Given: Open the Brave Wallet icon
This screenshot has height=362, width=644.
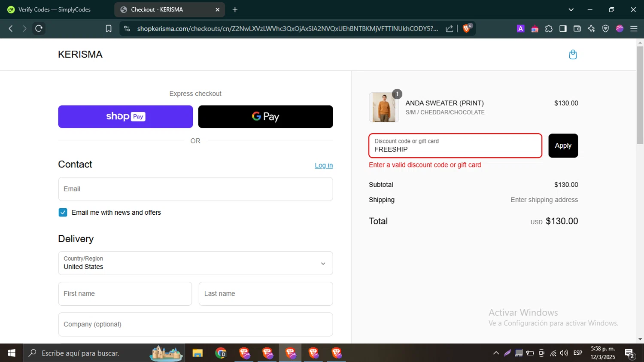Looking at the screenshot, I should (x=577, y=29).
